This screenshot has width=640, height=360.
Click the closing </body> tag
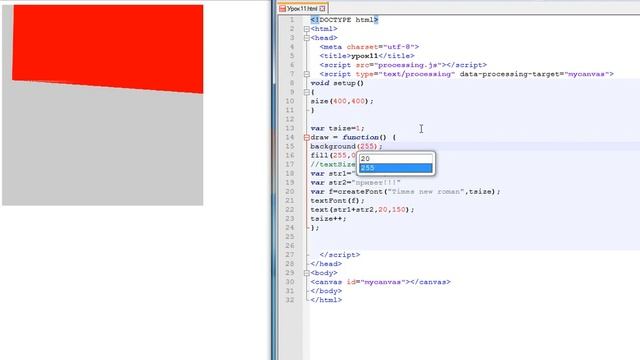pos(326,291)
